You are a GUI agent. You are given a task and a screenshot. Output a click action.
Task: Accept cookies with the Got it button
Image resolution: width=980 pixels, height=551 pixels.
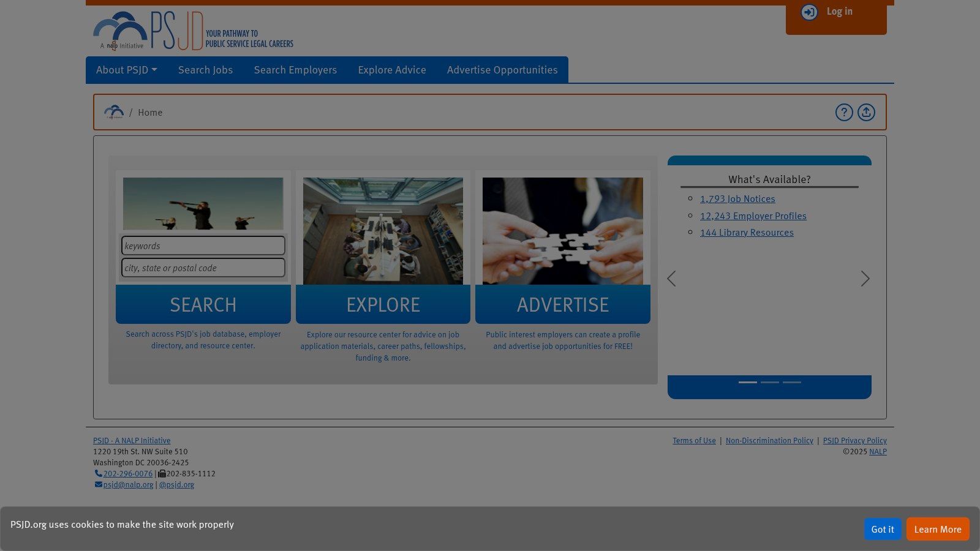coord(883,529)
